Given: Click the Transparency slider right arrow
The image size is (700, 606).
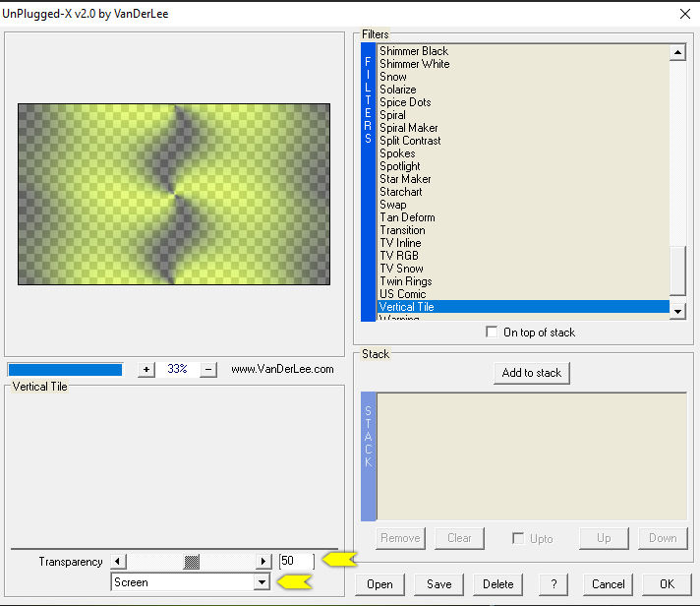Looking at the screenshot, I should pos(262,562).
